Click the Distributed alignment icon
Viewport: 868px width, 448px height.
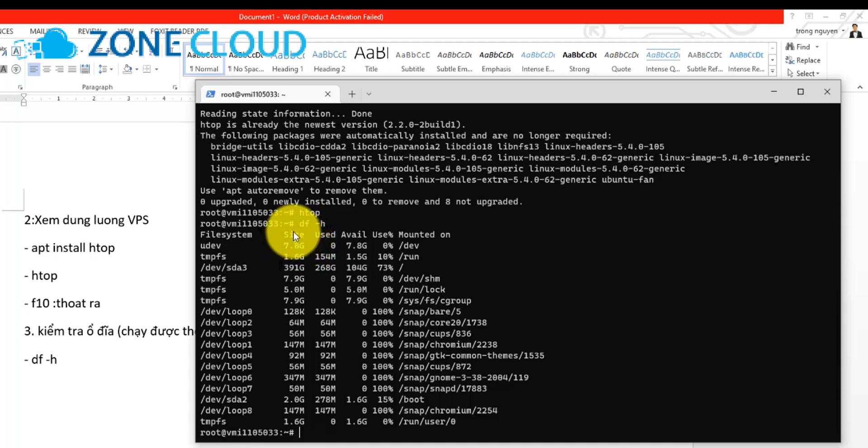point(85,69)
